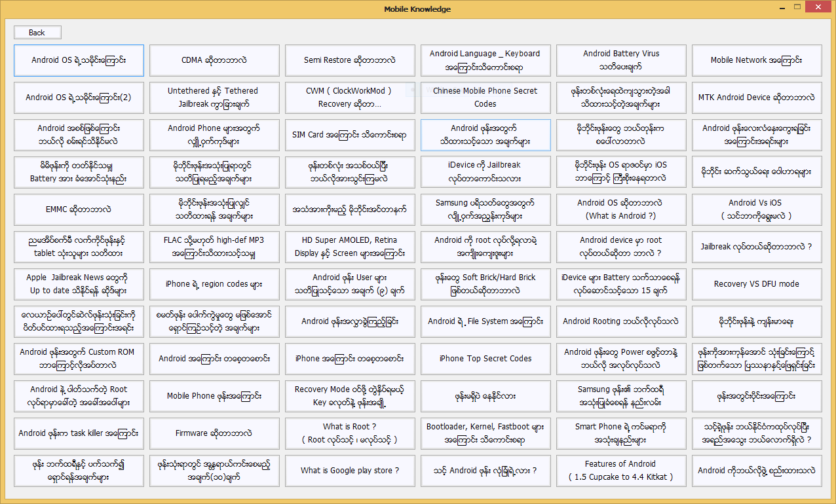The height and width of the screenshot is (504, 836).
Task: Open Android root pros and cons topic
Action: coord(485,247)
